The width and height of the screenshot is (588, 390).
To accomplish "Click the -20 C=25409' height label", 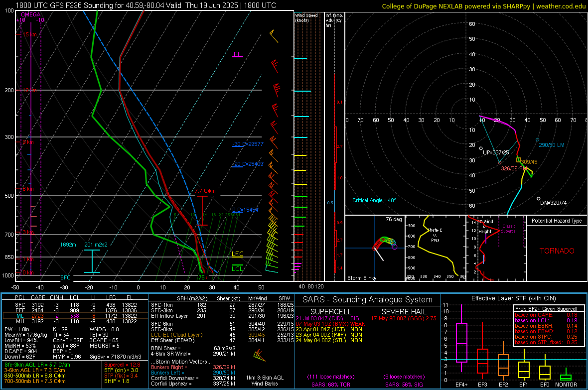I will pyautogui.click(x=248, y=164).
